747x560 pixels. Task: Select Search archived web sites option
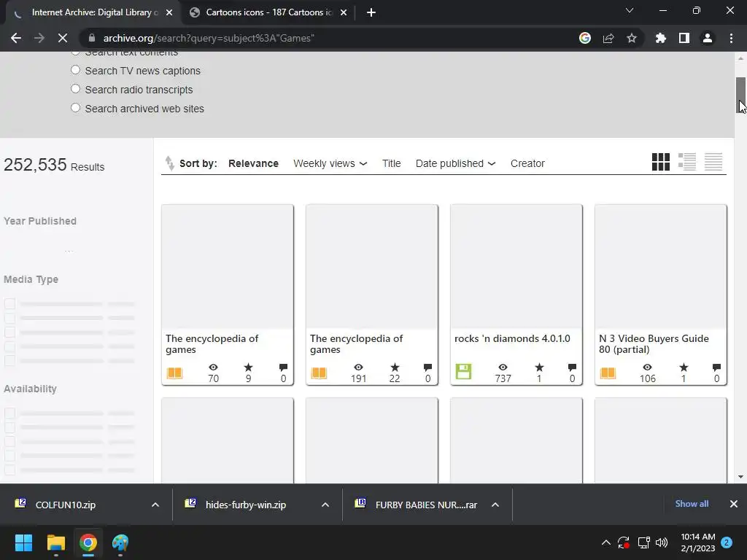75,108
